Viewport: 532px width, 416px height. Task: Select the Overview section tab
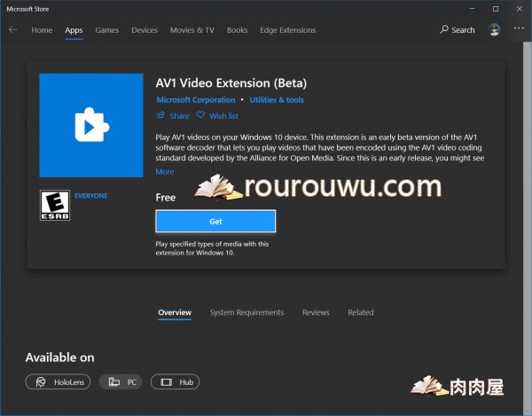click(175, 312)
